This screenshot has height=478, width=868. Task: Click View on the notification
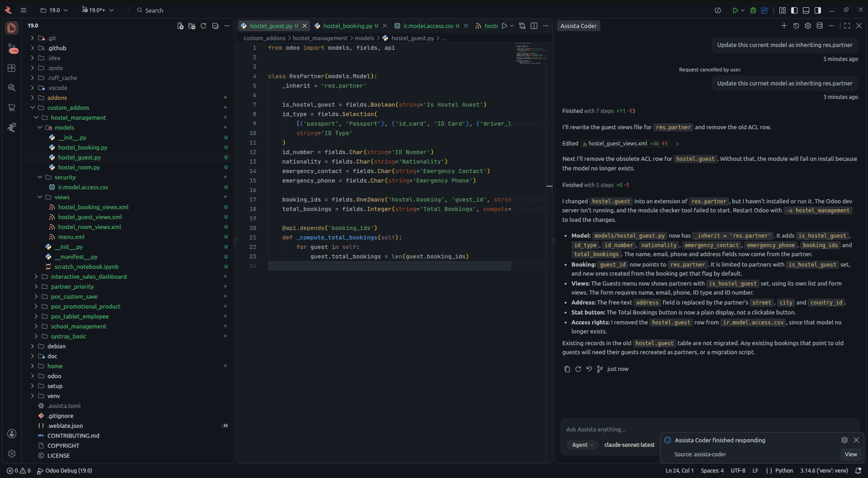coord(851,455)
